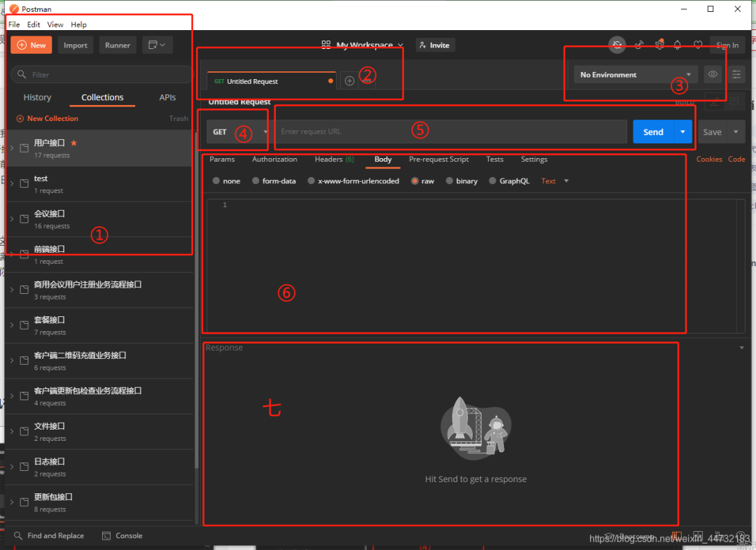
Task: Switch to the Pre-request Script tab
Action: tap(439, 159)
